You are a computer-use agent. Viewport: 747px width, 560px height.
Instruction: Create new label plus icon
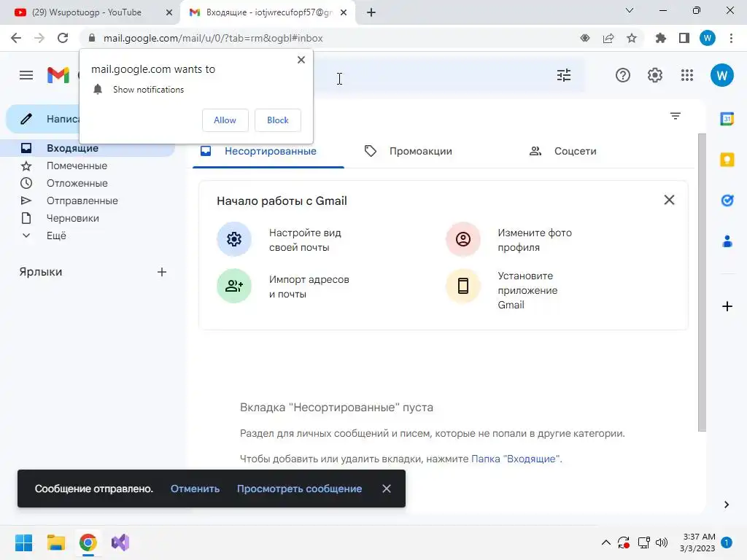pos(162,272)
